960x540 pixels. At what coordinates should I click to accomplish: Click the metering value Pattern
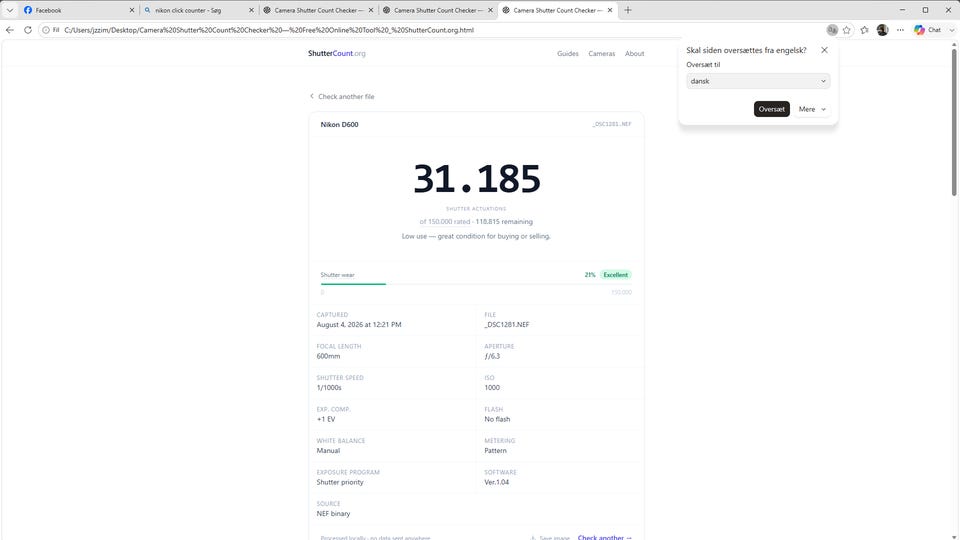[x=495, y=451]
